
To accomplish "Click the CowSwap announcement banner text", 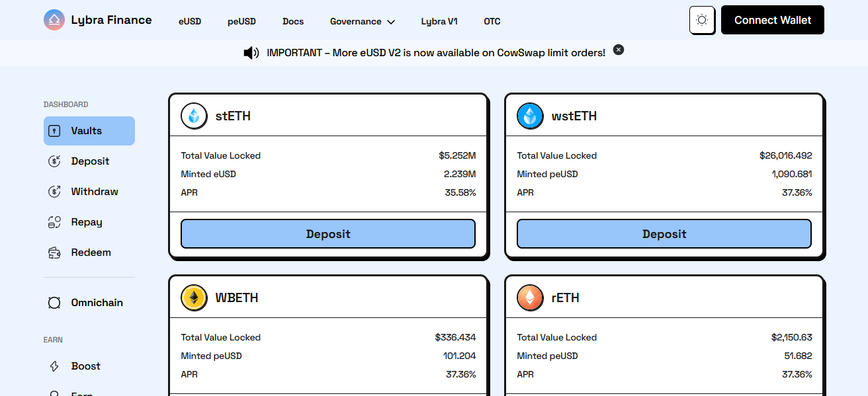I will point(436,53).
